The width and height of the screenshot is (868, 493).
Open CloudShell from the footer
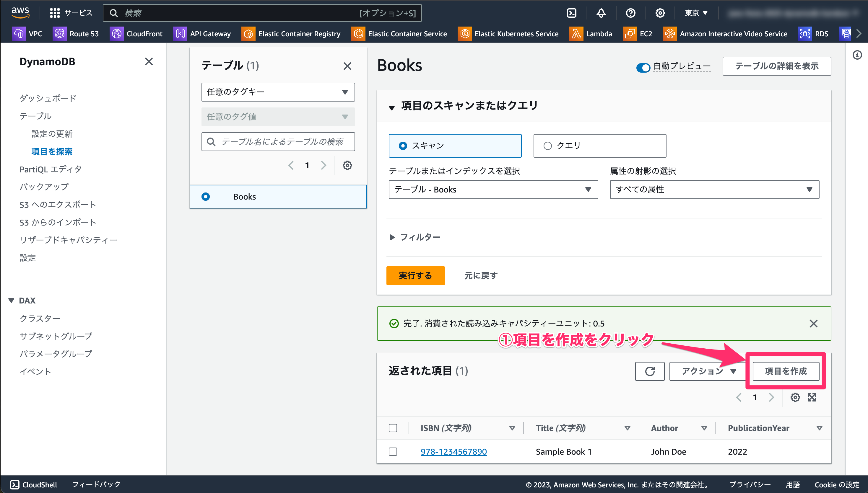point(34,484)
